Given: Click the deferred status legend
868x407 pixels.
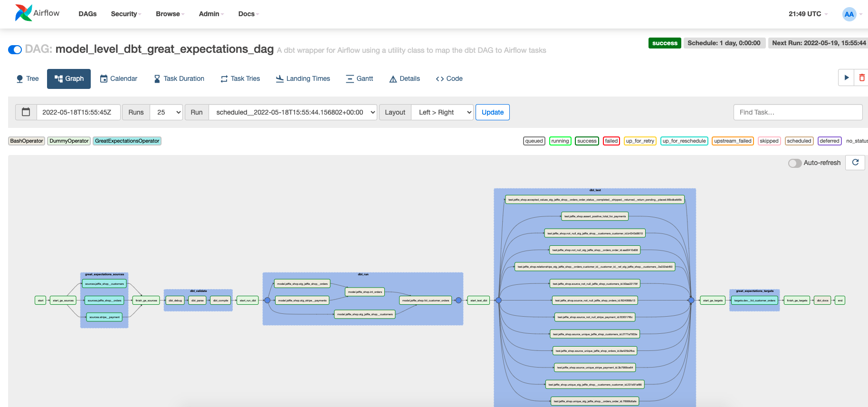Looking at the screenshot, I should pos(830,141).
